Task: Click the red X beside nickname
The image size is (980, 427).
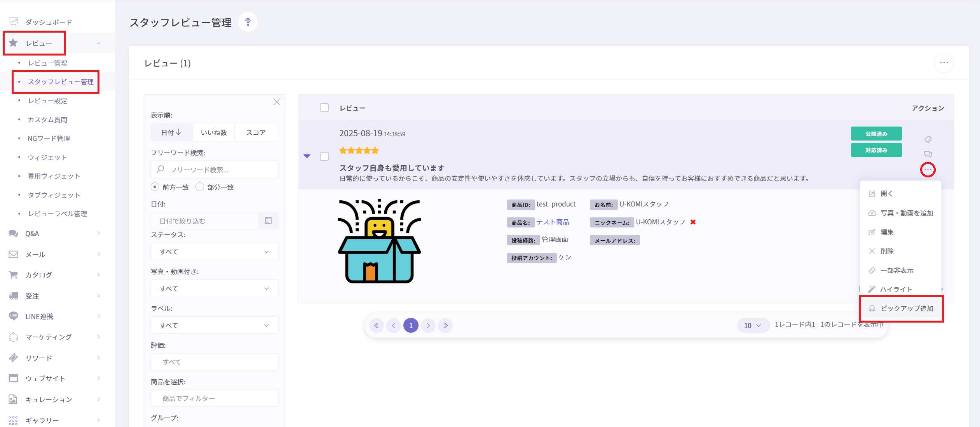Action: point(693,222)
